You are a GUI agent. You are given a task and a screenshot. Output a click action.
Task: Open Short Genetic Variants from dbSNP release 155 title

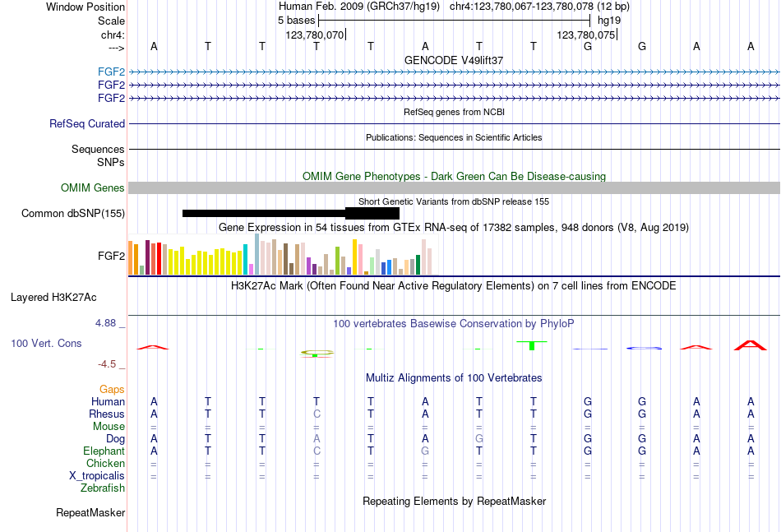click(454, 201)
